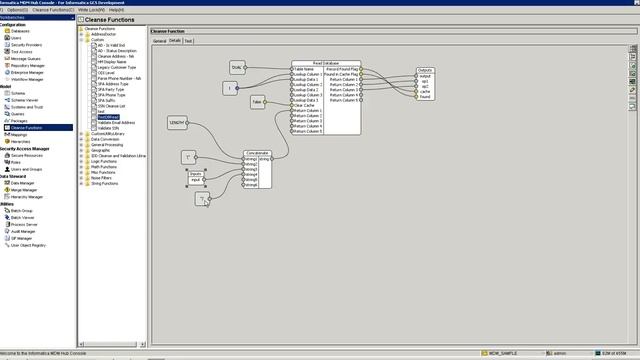Open Security Providers in the sidebar
640x360 pixels.
(x=26, y=45)
